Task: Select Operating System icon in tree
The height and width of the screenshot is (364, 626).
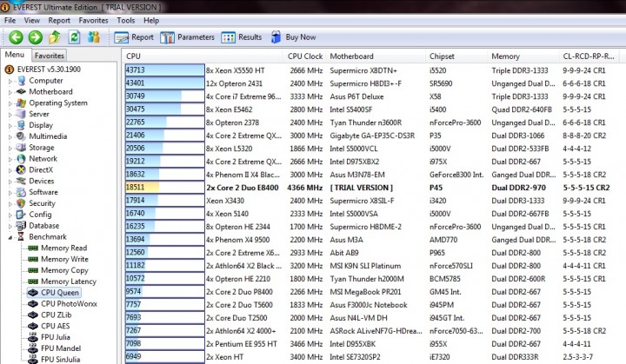Action: pos(21,103)
